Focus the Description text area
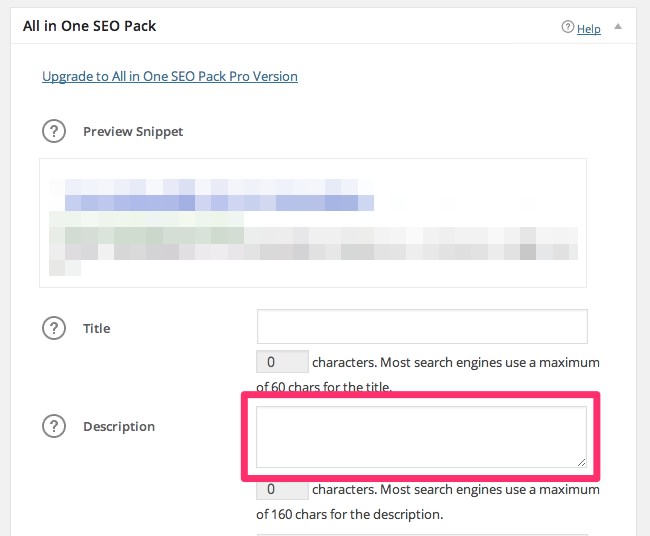The height and width of the screenshot is (536, 650). click(421, 437)
